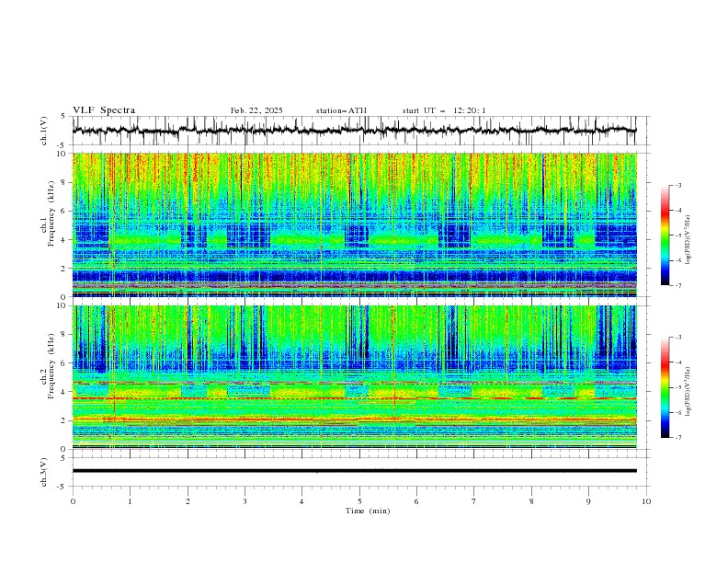
Task: Click the ch.1 spectrogram color scale bar
Action: pyautogui.click(x=665, y=235)
